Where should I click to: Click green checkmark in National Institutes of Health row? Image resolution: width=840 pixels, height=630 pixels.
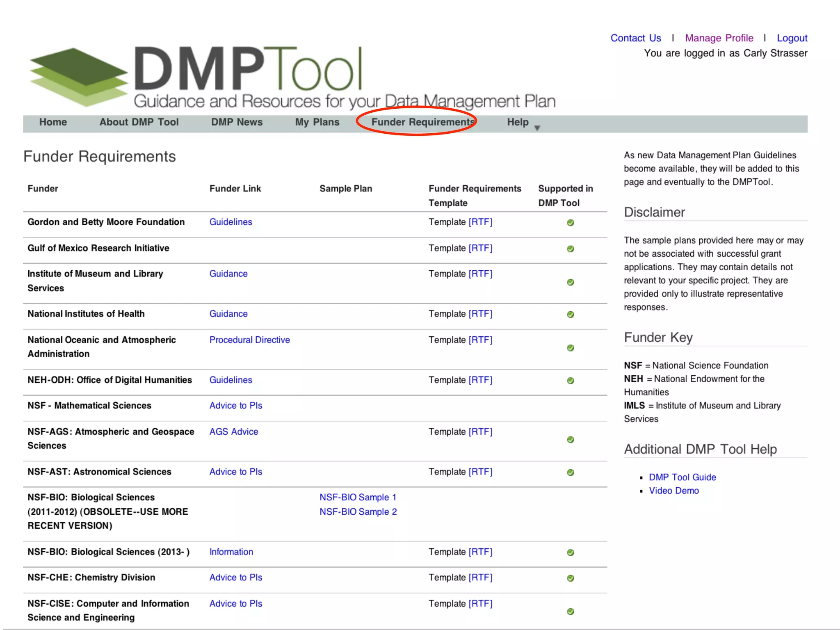pos(570,315)
